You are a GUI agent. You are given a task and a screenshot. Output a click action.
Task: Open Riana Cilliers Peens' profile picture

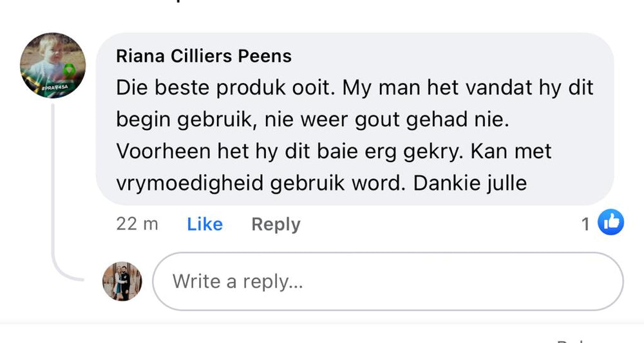point(53,66)
